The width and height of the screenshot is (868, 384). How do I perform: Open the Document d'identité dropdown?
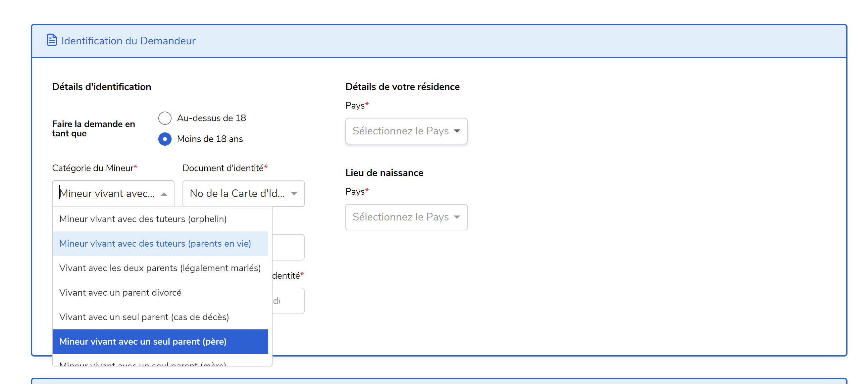click(x=237, y=194)
